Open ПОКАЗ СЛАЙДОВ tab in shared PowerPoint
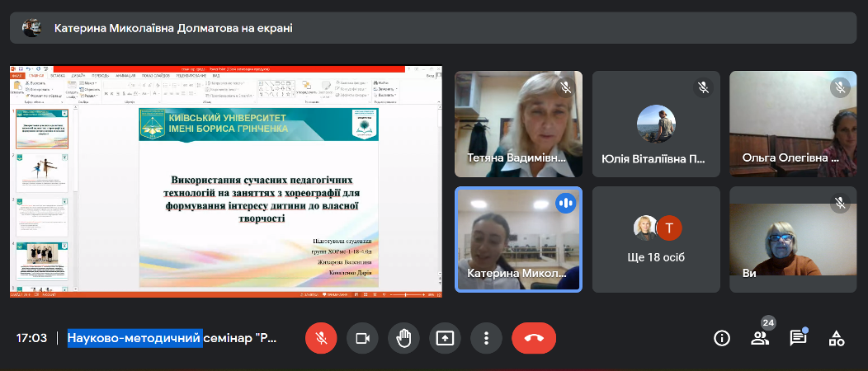The image size is (868, 371). pos(156,76)
